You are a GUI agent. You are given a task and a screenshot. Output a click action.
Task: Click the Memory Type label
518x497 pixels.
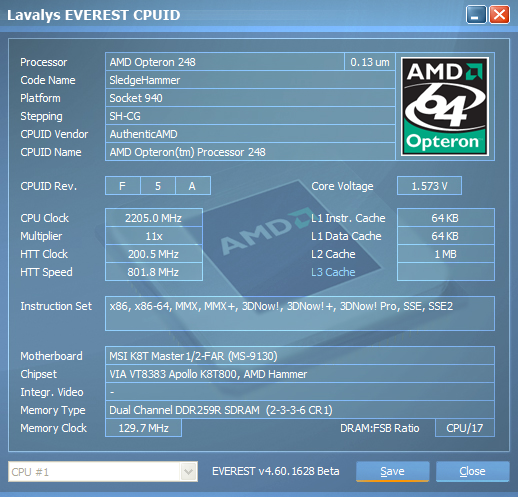click(53, 410)
